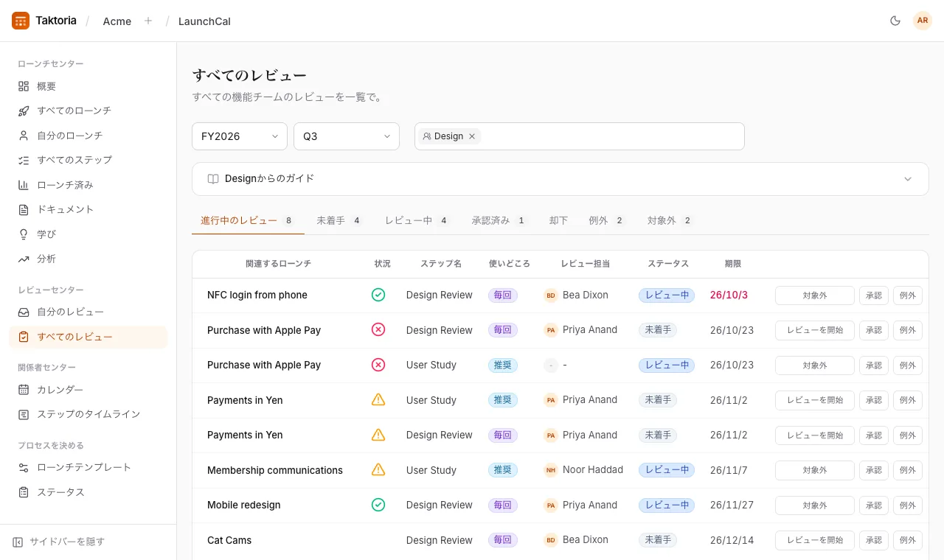Toggle dark mode with the moon icon
The width and height of the screenshot is (944, 560).
click(895, 21)
